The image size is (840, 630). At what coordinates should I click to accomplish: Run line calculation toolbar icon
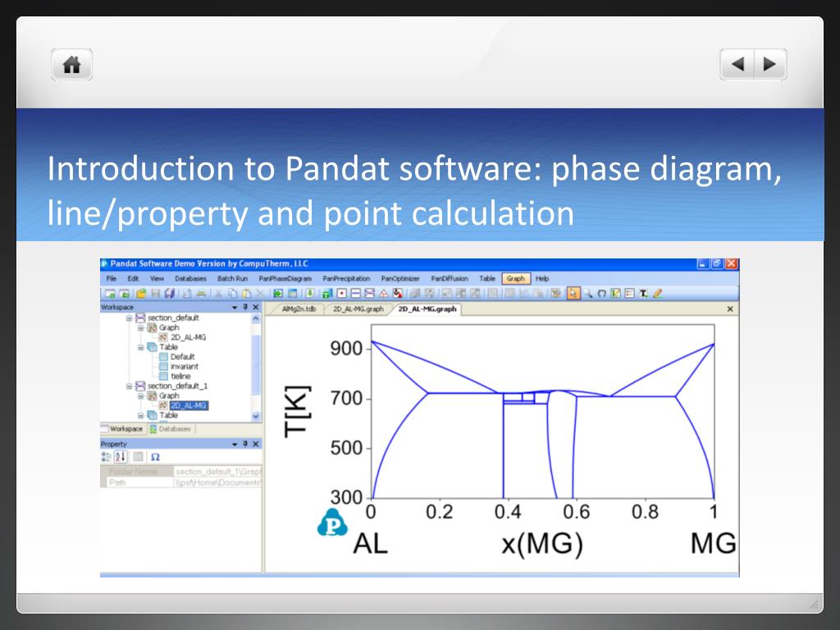click(356, 293)
